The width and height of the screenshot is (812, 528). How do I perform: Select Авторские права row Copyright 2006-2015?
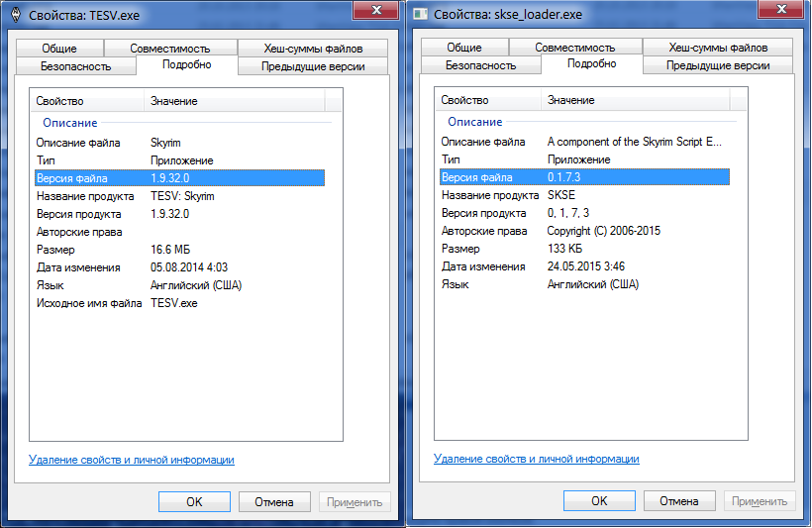click(x=584, y=231)
